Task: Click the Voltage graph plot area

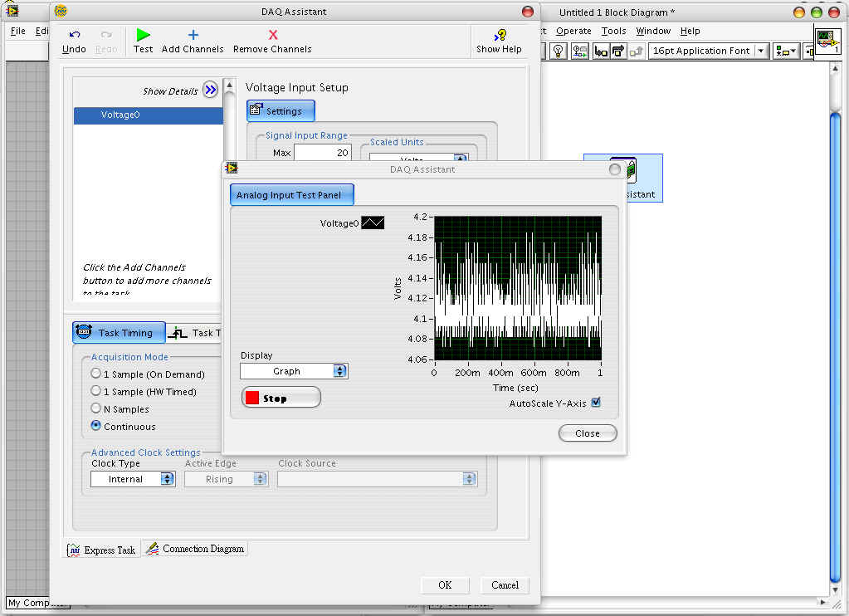Action: tap(518, 288)
